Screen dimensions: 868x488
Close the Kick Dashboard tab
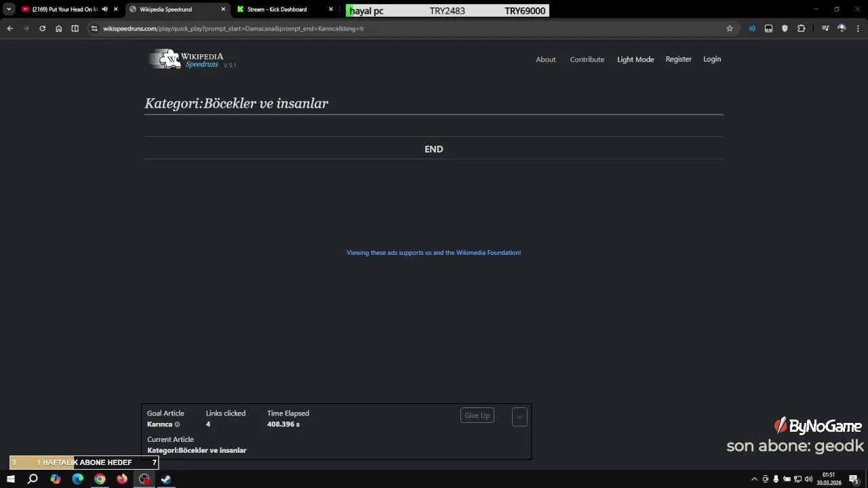point(331,9)
